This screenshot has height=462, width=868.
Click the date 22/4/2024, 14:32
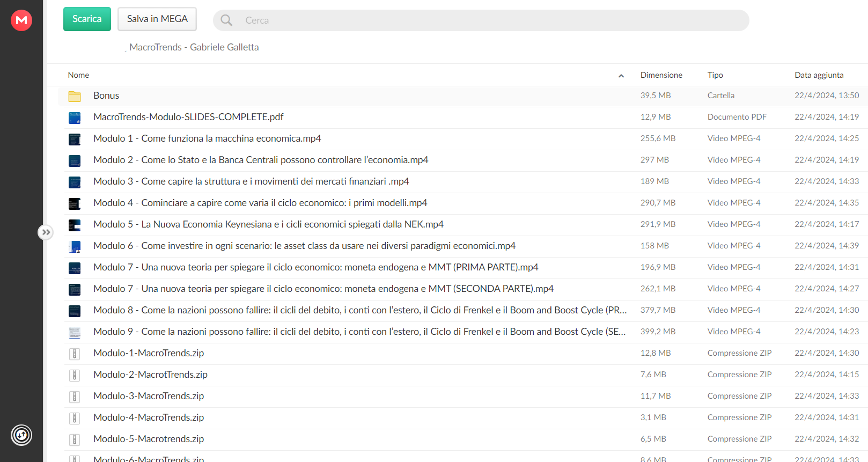coord(827,439)
